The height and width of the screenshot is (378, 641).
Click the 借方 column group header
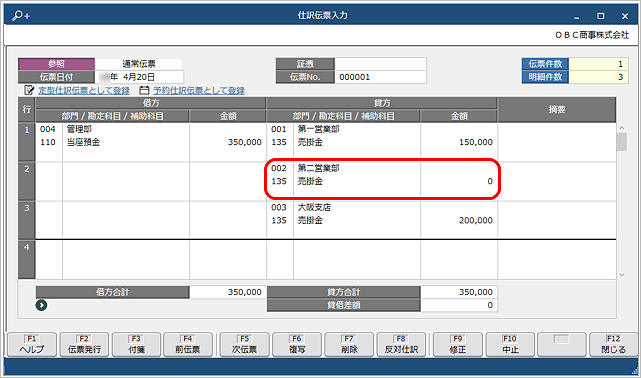(151, 103)
